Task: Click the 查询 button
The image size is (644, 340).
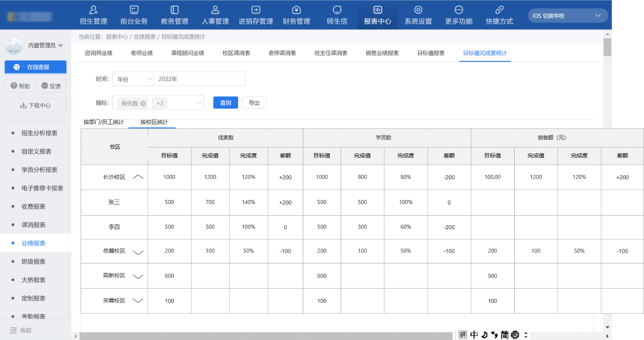Action: [x=225, y=103]
